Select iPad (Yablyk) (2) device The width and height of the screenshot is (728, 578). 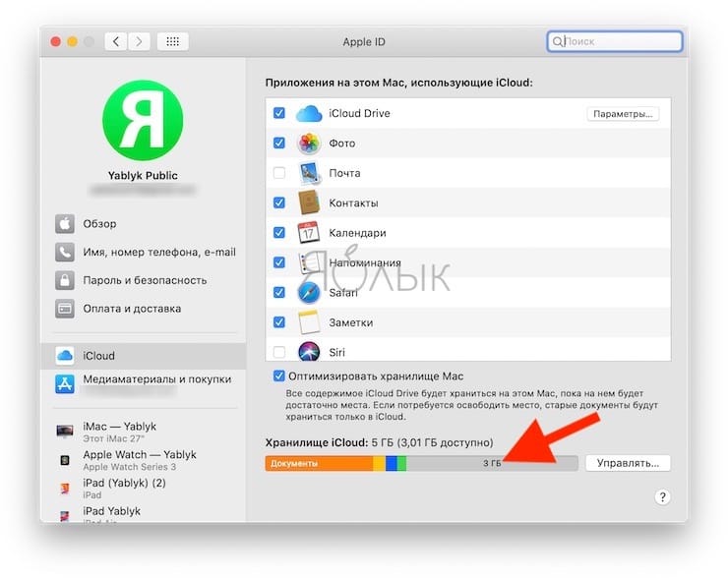click(143, 489)
